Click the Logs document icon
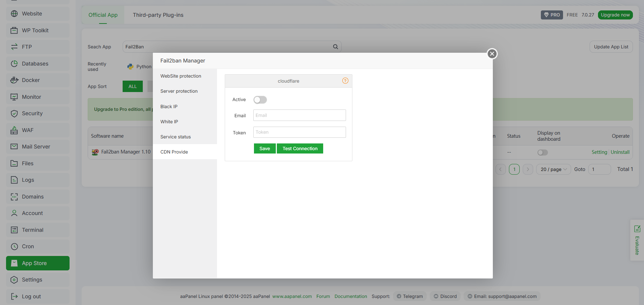Screen dimensions: 644x305 point(14,180)
